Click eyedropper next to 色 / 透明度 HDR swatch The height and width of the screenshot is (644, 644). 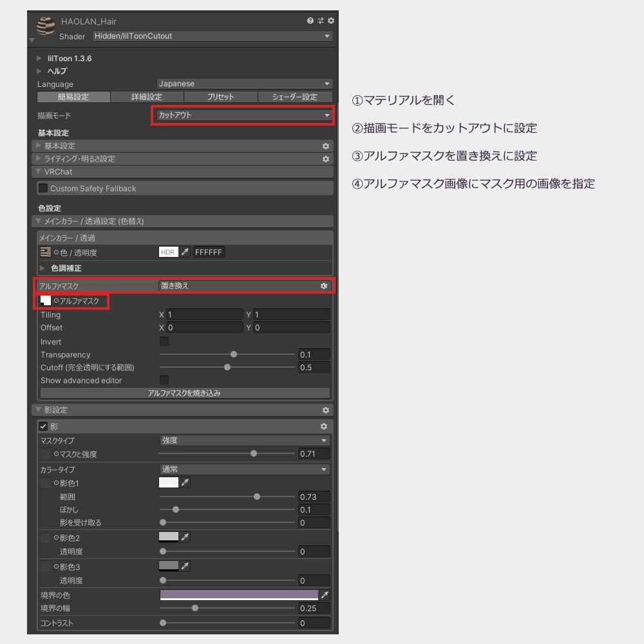click(185, 252)
